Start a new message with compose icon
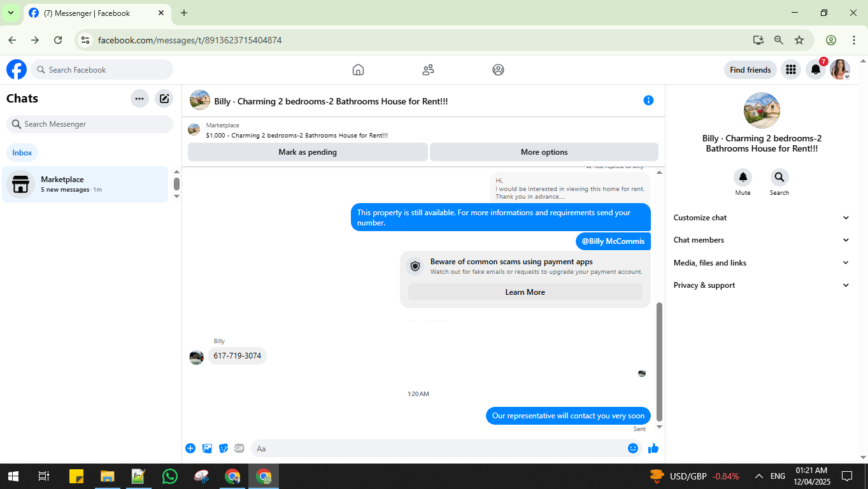Viewport: 868px width, 489px height. point(164,99)
